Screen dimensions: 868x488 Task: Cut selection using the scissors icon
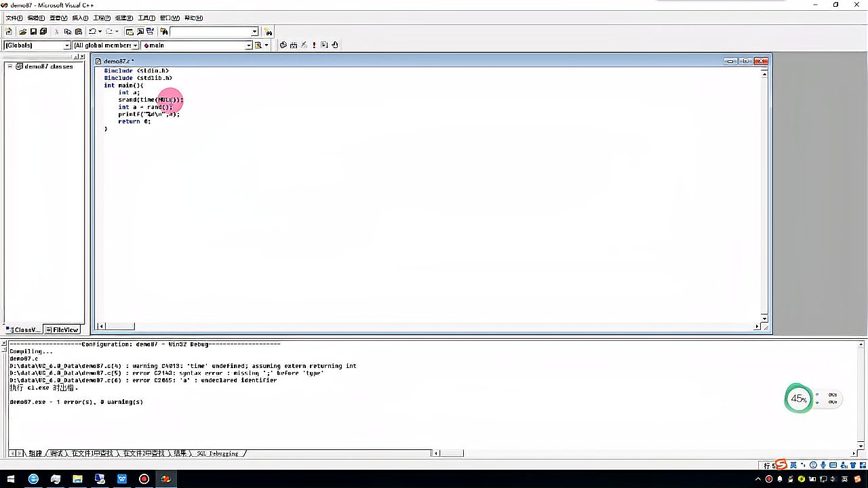pos(57,31)
